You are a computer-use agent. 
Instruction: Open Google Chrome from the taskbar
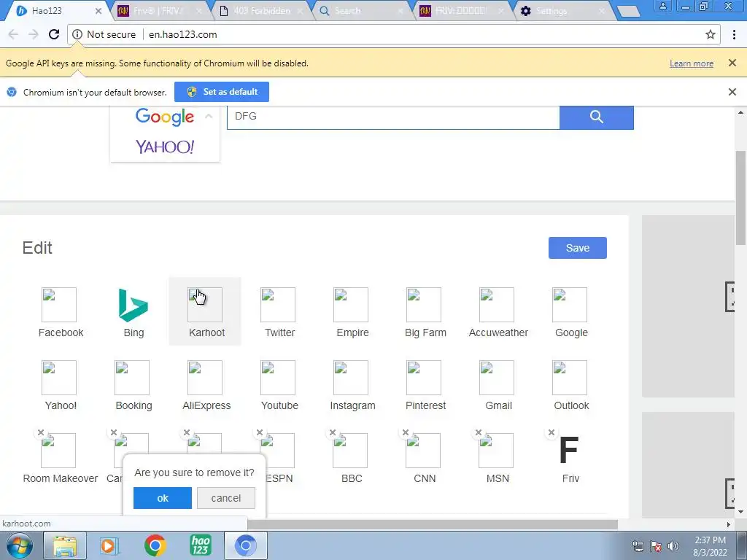(155, 545)
